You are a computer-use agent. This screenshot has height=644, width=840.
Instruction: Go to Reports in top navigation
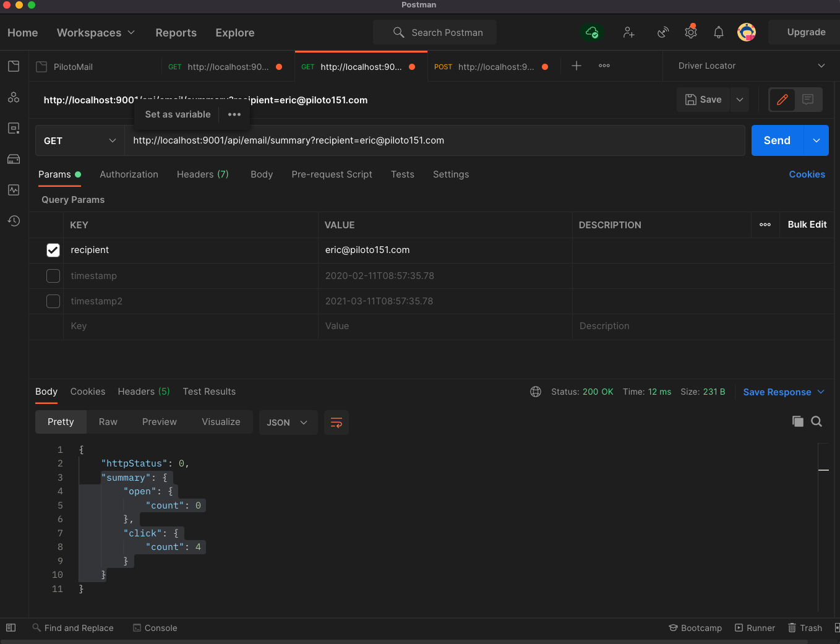tap(176, 33)
